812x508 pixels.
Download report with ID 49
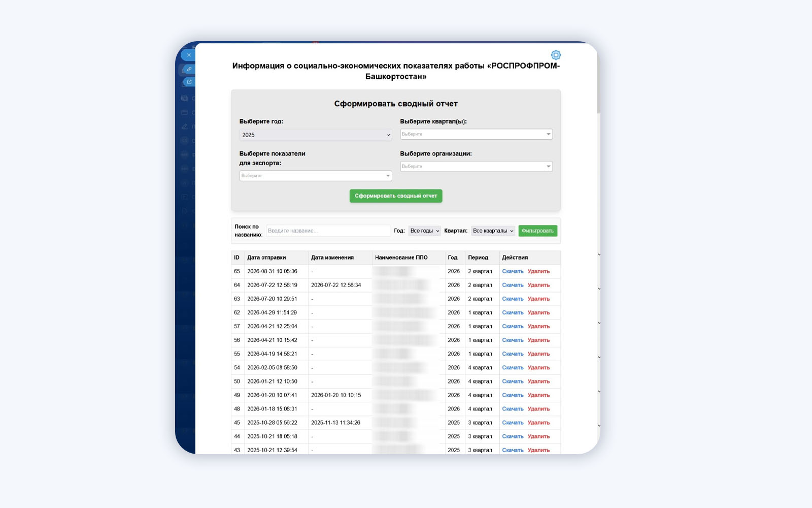[513, 395]
